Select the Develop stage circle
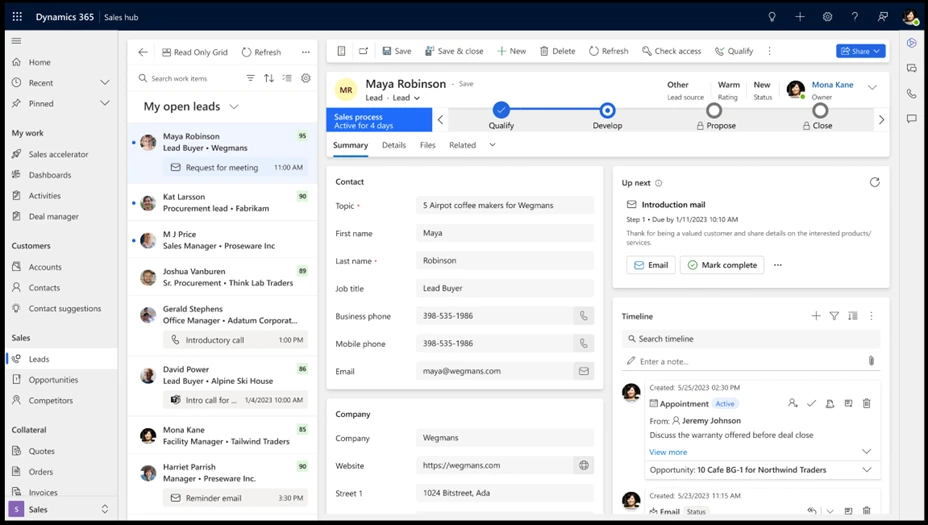 (607, 111)
